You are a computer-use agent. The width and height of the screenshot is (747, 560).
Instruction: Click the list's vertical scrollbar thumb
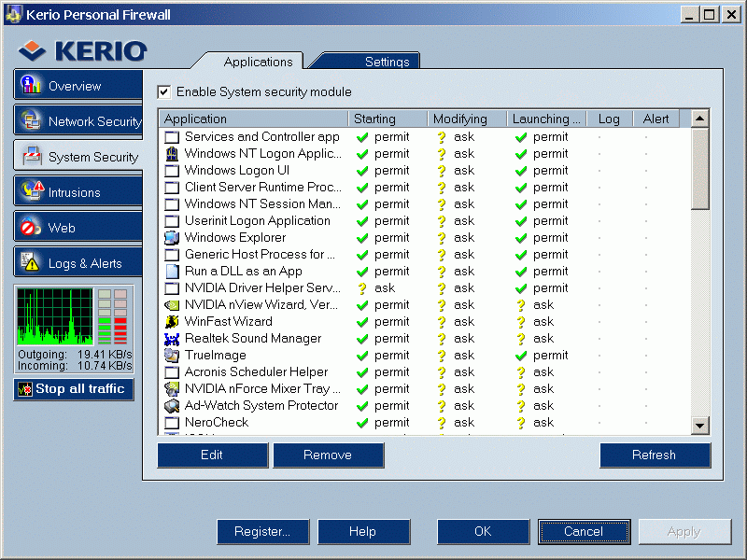(699, 168)
